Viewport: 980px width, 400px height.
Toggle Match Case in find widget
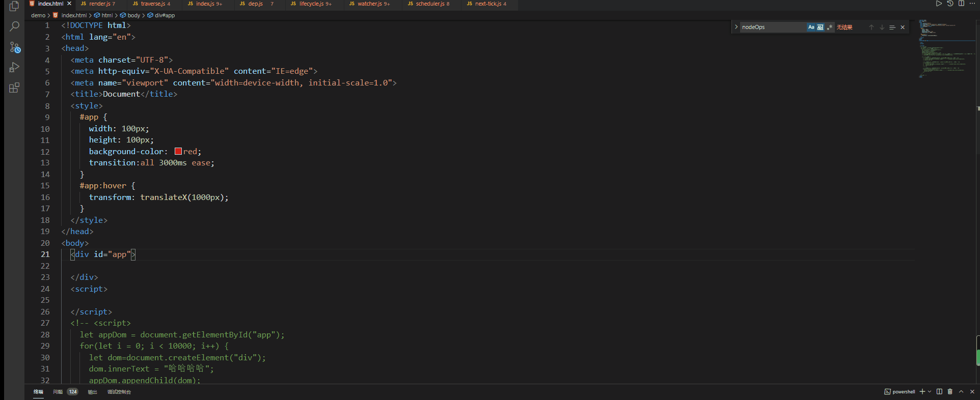tap(811, 27)
